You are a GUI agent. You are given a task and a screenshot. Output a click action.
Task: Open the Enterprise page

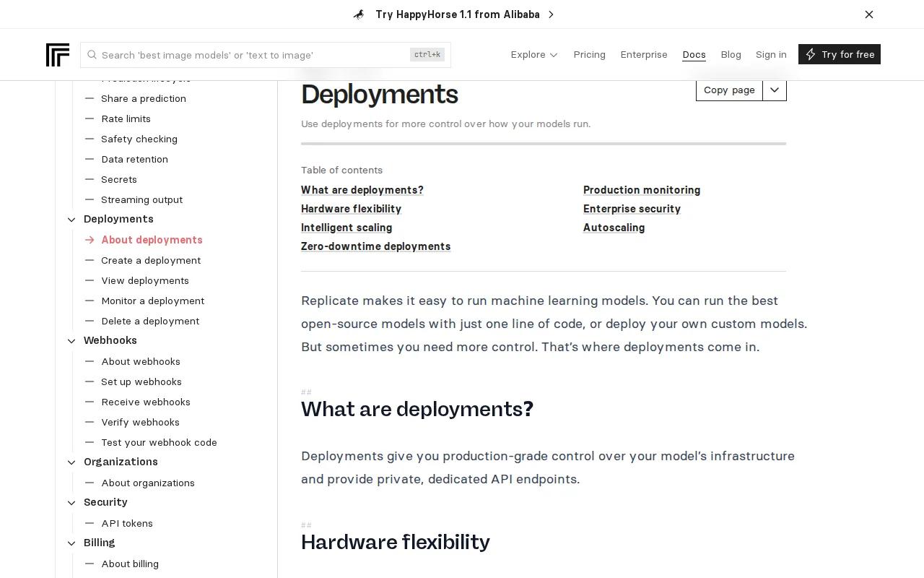(x=644, y=54)
